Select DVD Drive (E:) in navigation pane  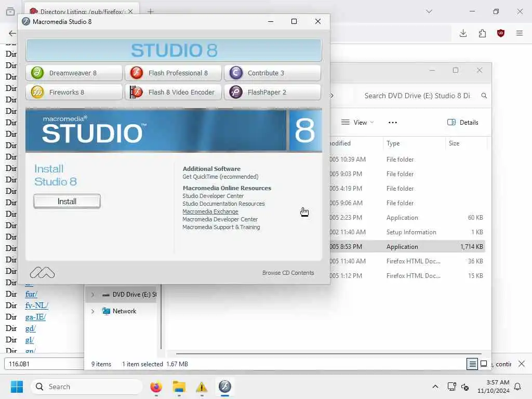pos(129,295)
